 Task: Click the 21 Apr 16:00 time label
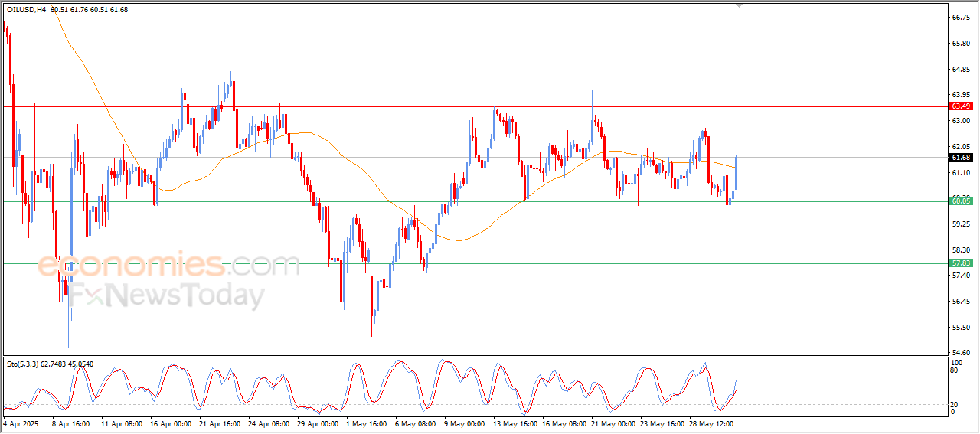(x=220, y=423)
